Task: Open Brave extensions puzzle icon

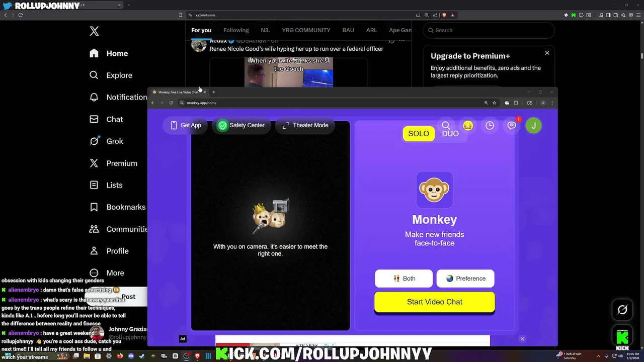Action: tap(581, 15)
